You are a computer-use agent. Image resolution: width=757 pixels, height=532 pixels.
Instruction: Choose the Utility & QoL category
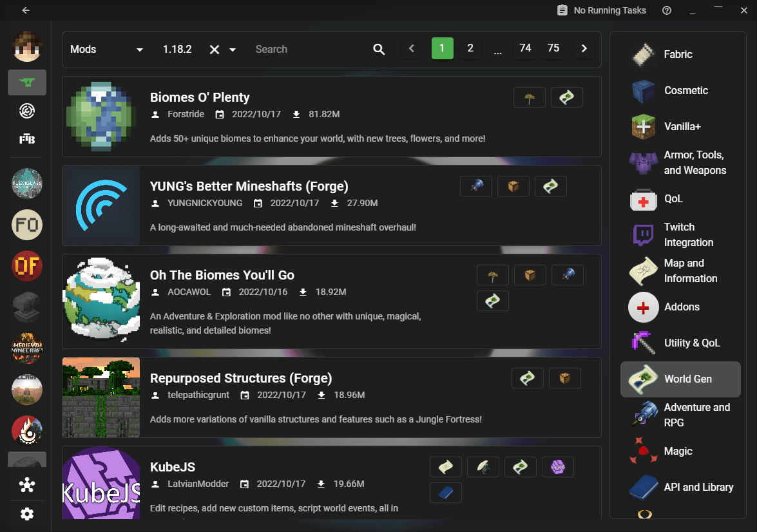680,343
